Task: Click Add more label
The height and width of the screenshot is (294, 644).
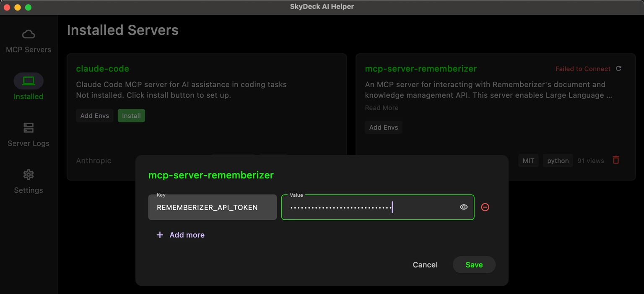Action: (187, 235)
